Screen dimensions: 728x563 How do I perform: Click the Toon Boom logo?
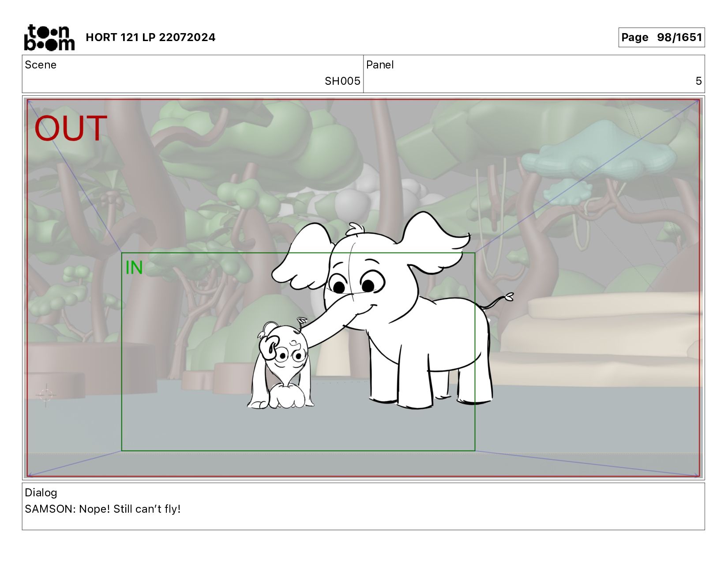point(49,38)
